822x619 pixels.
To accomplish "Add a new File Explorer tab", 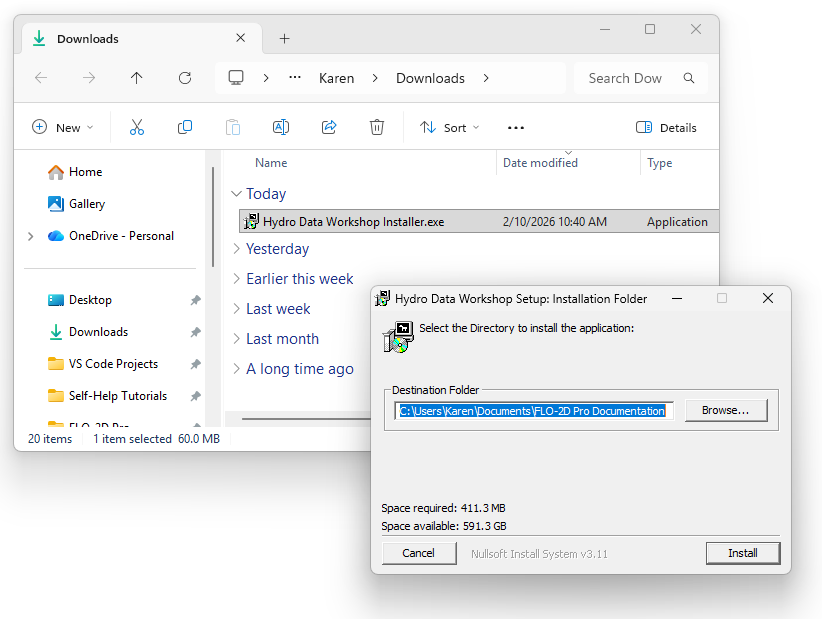I will (x=284, y=39).
